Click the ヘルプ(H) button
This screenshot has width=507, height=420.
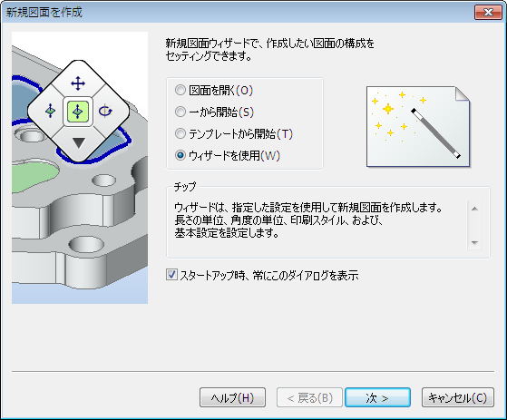click(x=232, y=397)
